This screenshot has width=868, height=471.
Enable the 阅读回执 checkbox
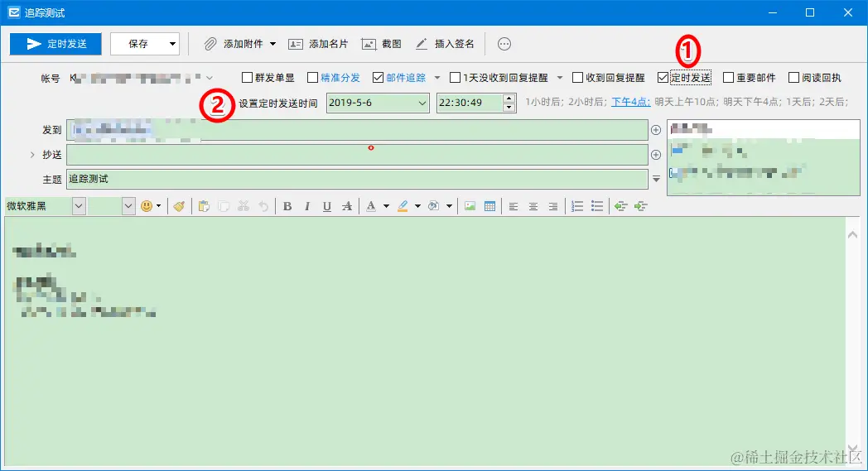click(x=793, y=78)
